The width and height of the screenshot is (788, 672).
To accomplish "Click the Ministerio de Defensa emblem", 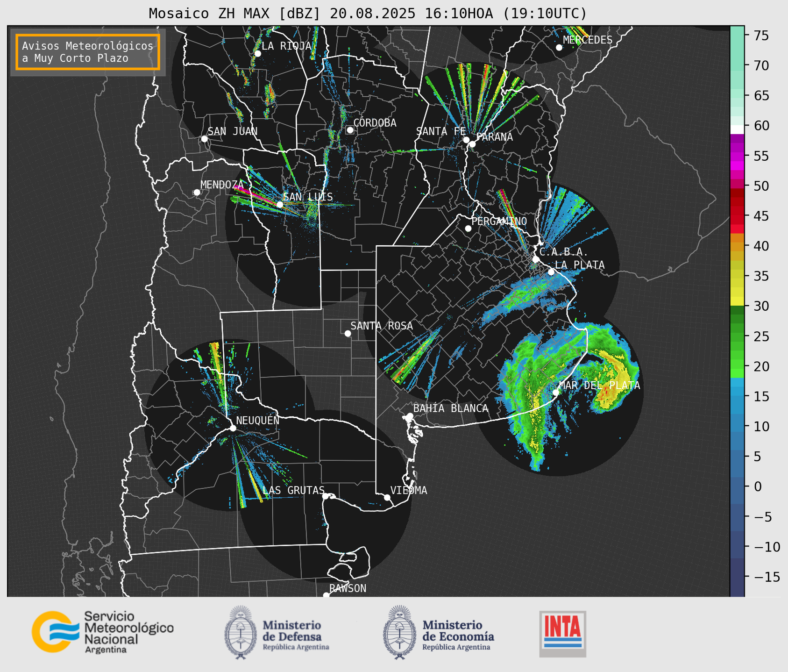I will click(240, 632).
